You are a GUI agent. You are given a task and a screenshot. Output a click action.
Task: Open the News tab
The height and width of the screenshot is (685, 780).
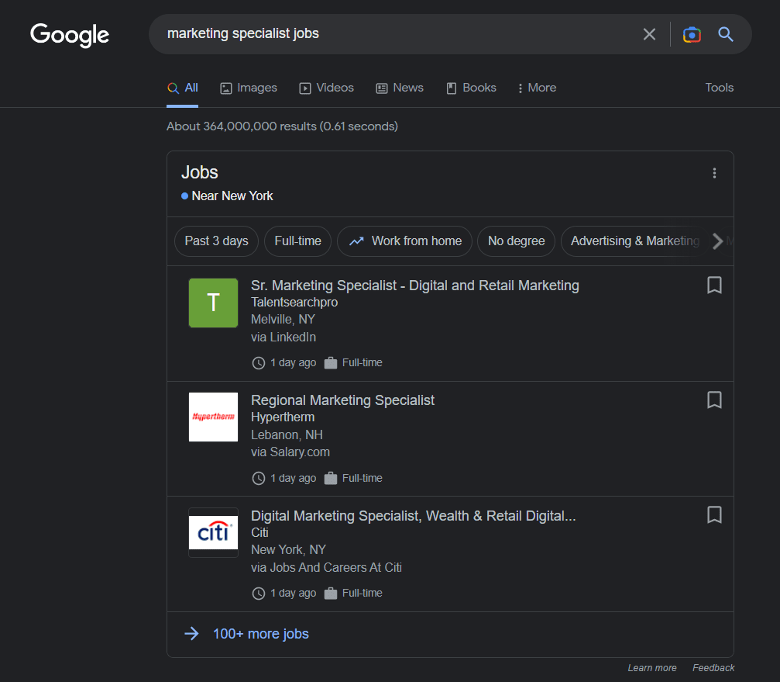(399, 88)
